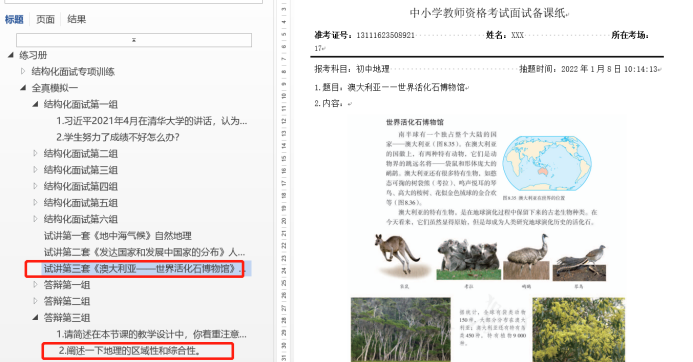Switch to the 页面 navigation tab

click(45, 19)
